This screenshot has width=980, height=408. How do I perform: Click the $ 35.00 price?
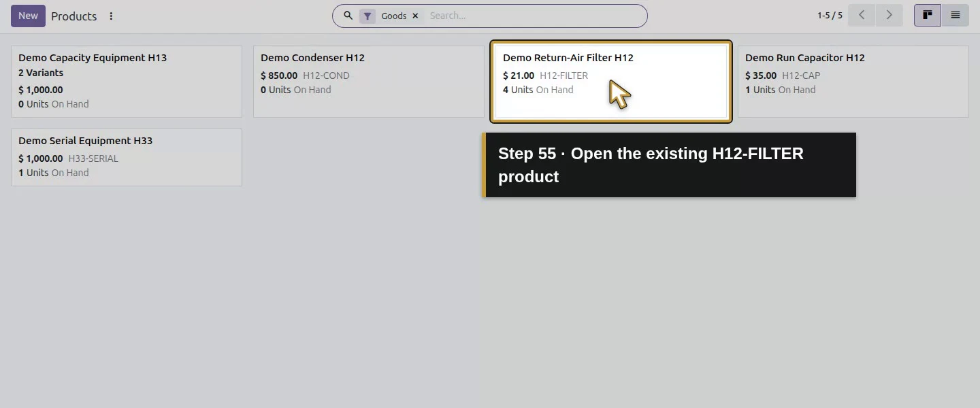pyautogui.click(x=761, y=75)
